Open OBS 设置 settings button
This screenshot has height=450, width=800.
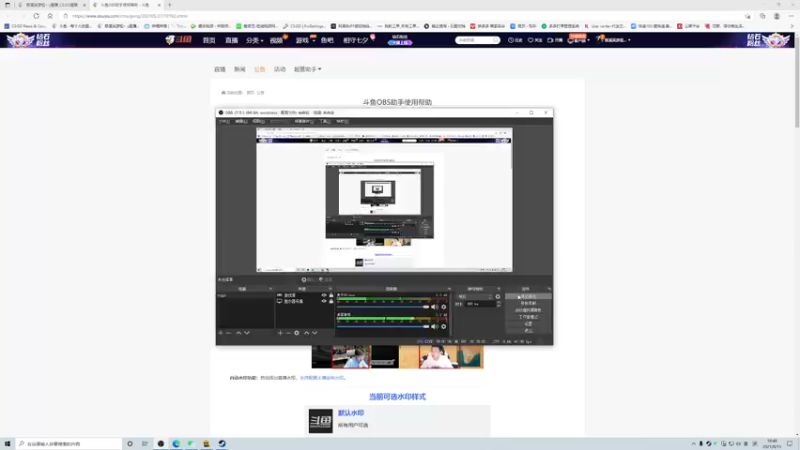coord(528,323)
